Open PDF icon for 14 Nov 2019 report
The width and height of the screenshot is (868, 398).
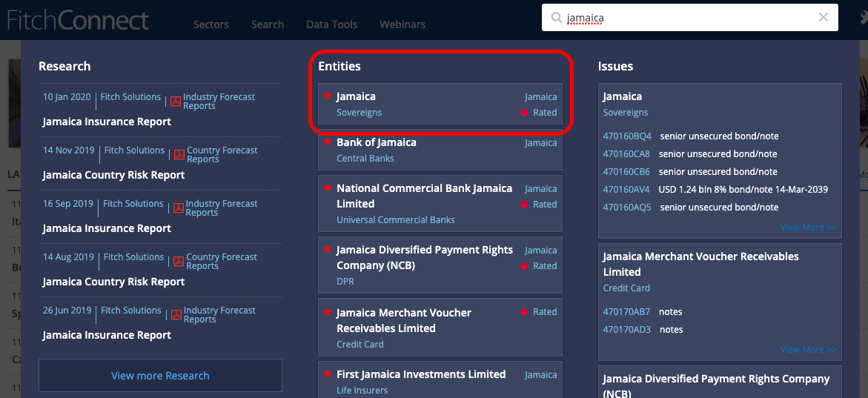(x=179, y=155)
